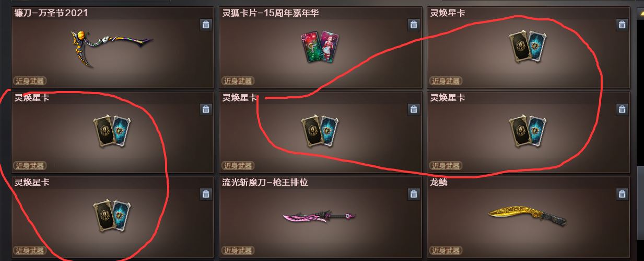Pick the golden 龙鳞 kukri image
Image resolution: width=644 pixels, height=261 pixels.
click(x=528, y=214)
